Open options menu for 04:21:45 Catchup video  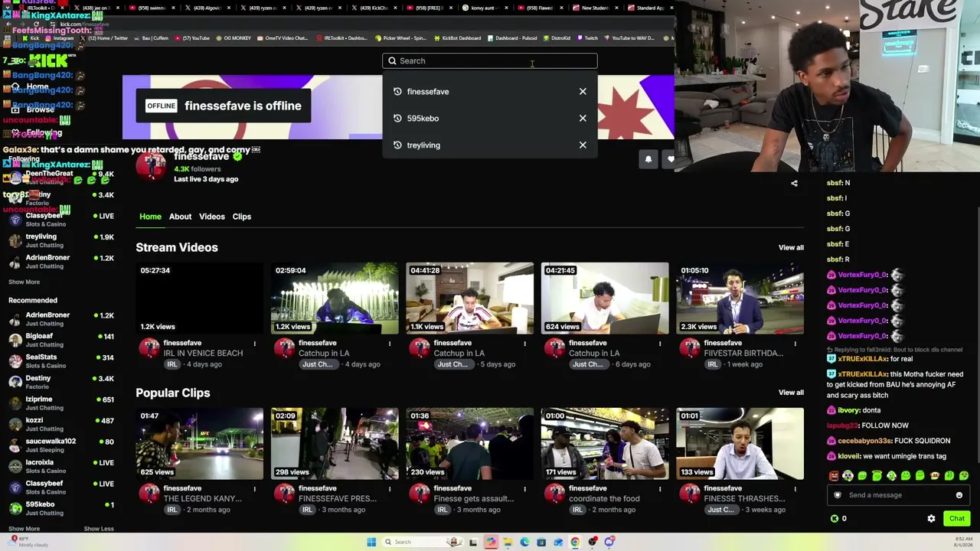(660, 344)
